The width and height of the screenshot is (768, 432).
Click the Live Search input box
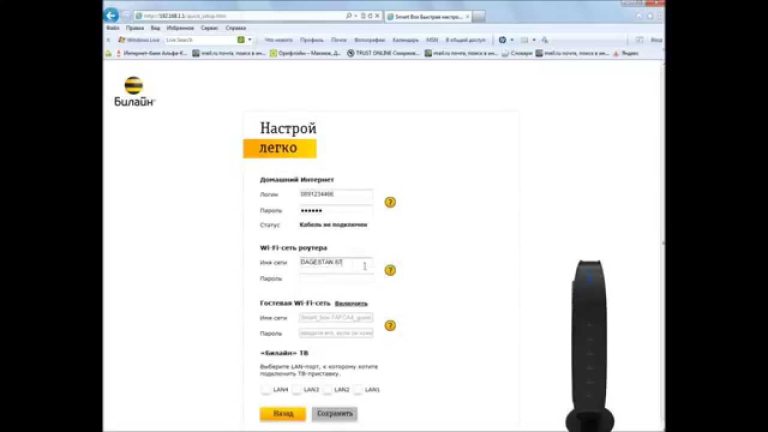(x=200, y=40)
